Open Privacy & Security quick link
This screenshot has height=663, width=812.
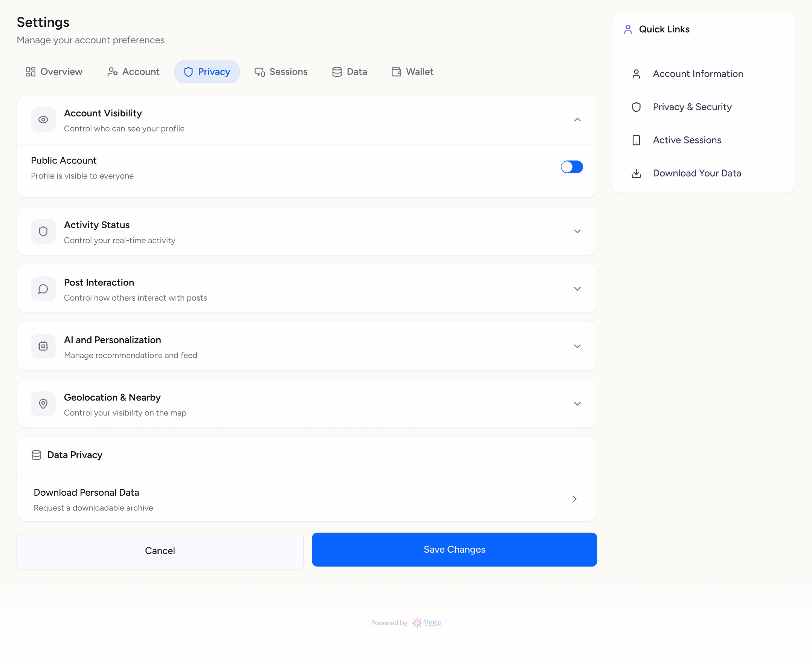(703, 107)
